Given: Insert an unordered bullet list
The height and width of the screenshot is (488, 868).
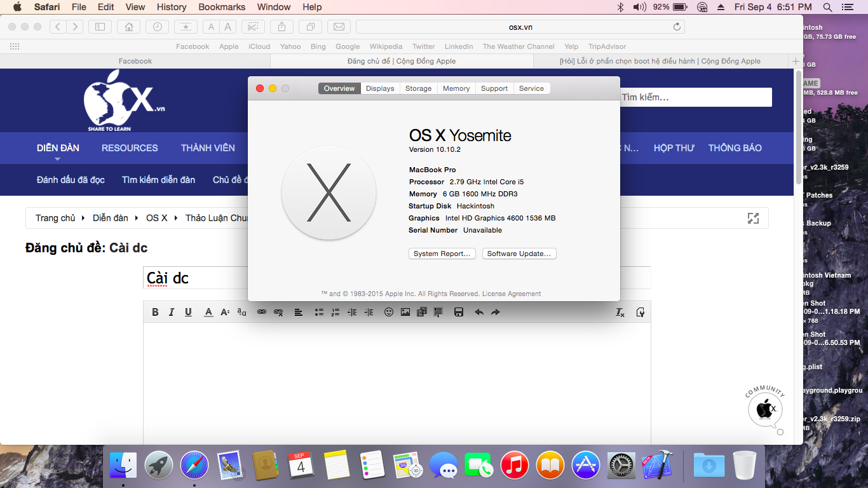Looking at the screenshot, I should (319, 312).
